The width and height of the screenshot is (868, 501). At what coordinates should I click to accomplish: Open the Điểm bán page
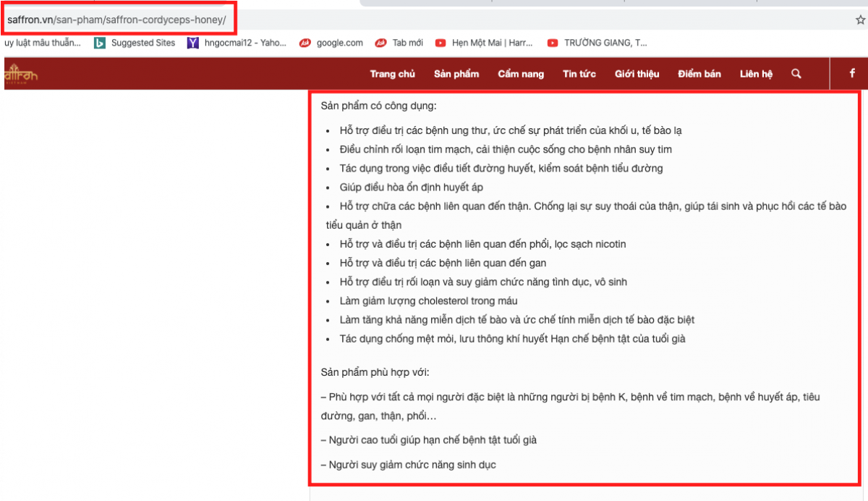[699, 74]
